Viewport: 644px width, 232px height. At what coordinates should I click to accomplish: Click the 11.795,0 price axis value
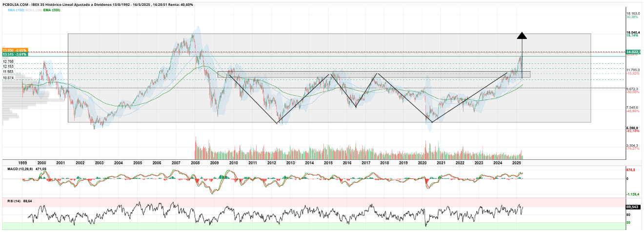(x=633, y=70)
